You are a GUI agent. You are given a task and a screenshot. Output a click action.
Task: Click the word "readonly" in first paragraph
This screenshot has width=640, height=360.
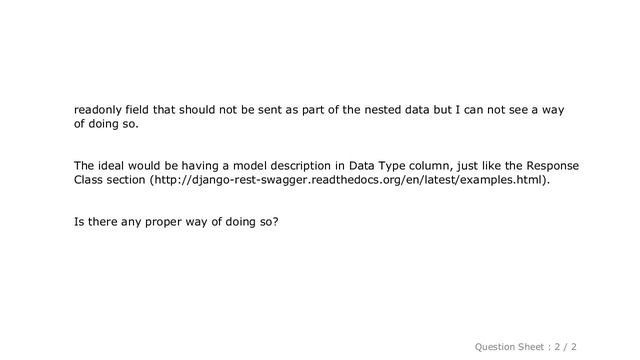coord(98,110)
